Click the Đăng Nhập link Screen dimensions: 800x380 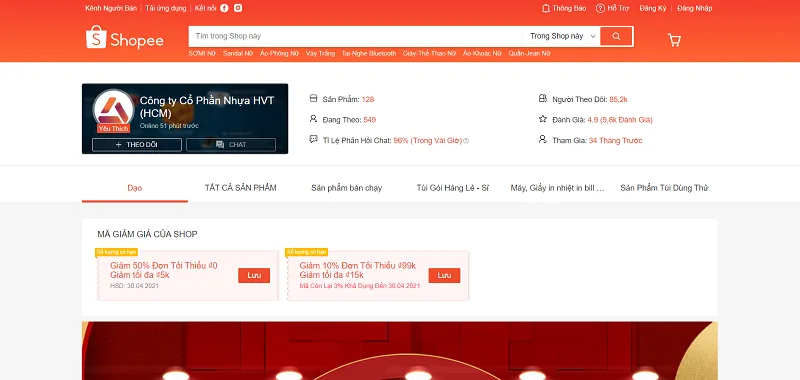695,8
